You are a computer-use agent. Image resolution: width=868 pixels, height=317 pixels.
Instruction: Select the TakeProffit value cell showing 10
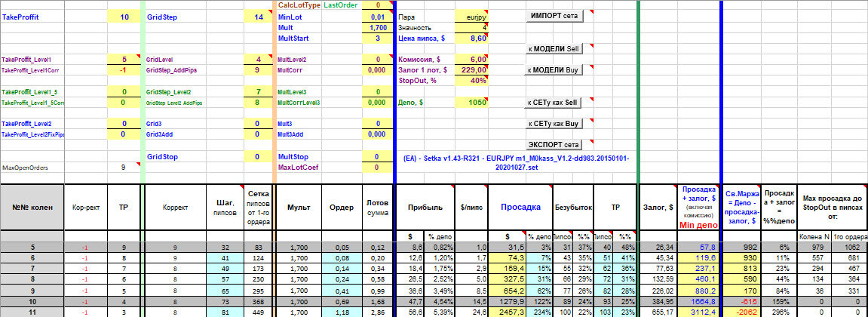click(124, 17)
